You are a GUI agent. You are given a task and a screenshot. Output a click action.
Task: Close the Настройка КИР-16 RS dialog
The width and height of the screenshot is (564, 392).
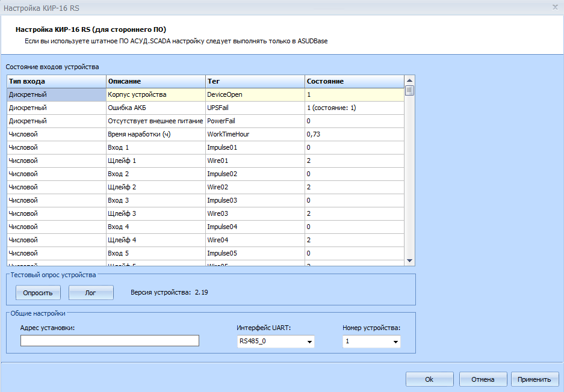[x=554, y=7]
